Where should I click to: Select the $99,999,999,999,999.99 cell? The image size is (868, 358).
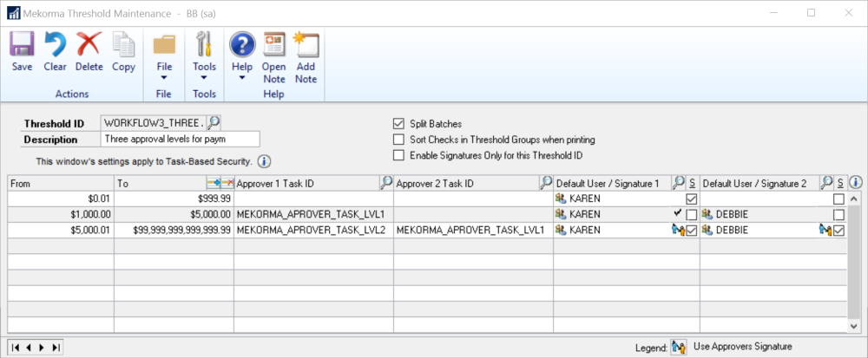(x=174, y=231)
